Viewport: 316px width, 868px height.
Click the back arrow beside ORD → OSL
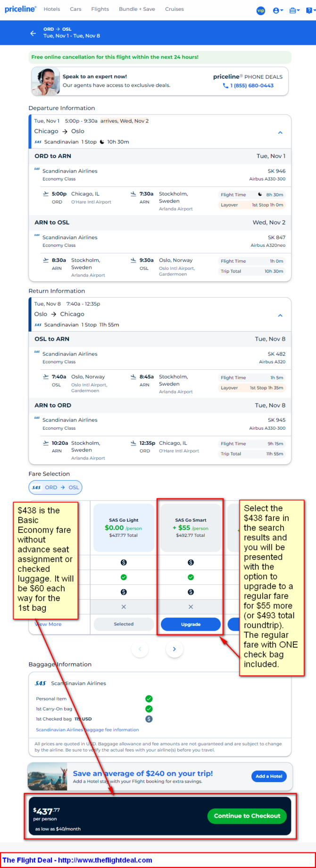click(x=33, y=33)
